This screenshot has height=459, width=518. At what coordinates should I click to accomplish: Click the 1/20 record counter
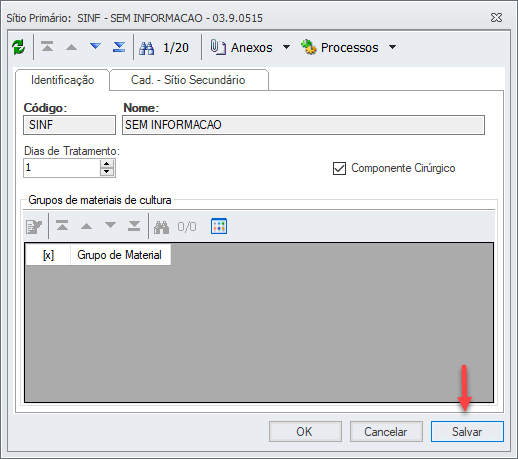pos(176,48)
